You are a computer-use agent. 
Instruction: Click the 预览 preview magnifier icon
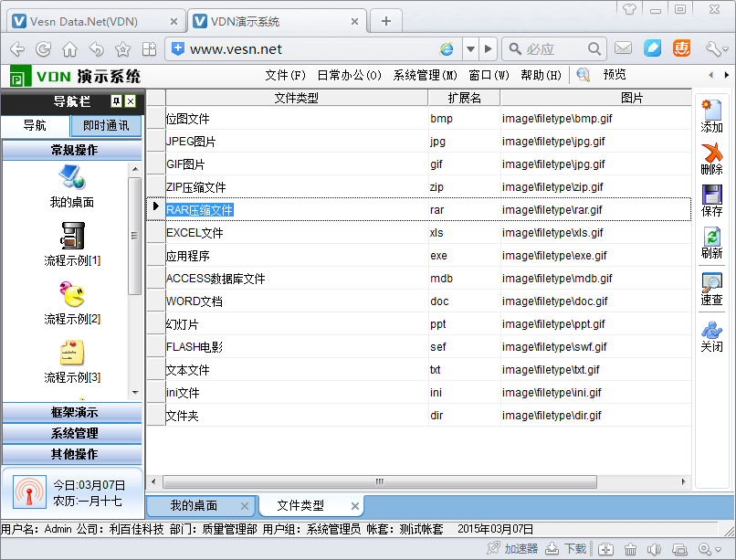click(x=583, y=75)
